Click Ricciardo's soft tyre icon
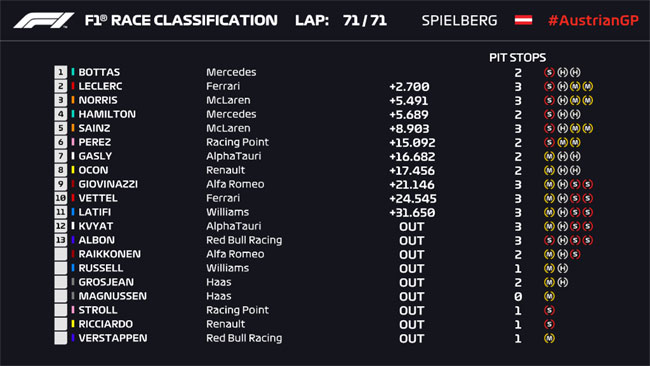This screenshot has width=650, height=366. [549, 324]
